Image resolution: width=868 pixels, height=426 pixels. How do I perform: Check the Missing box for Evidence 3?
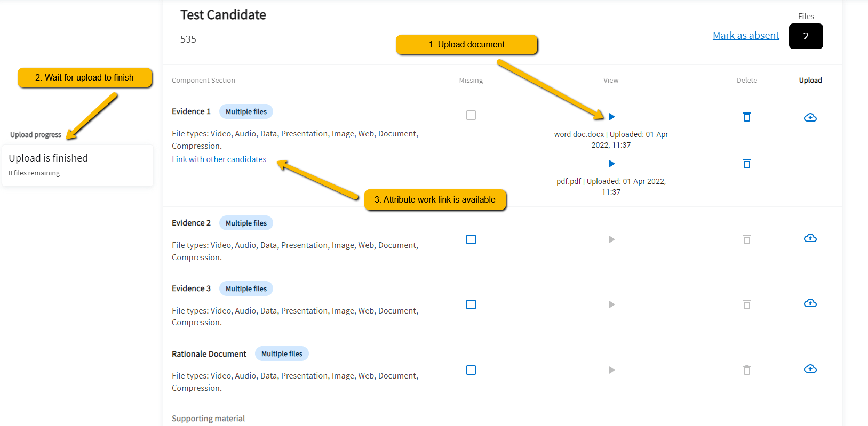click(471, 304)
